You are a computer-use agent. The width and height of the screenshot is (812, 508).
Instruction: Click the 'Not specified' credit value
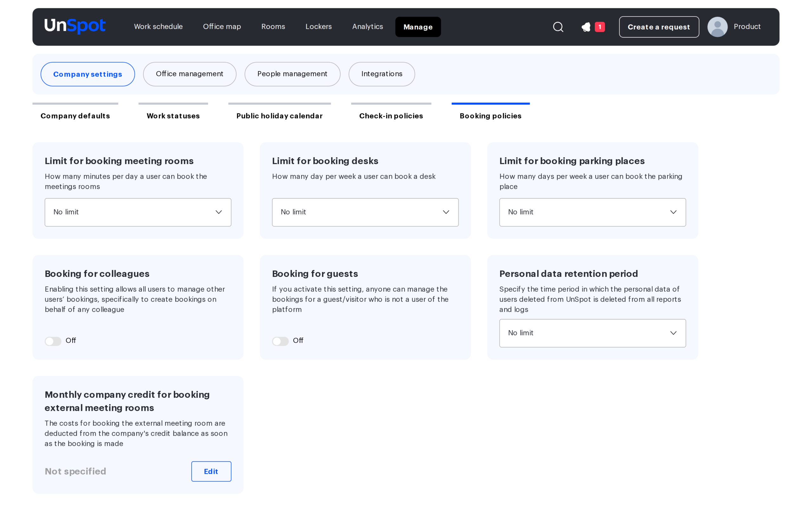pos(75,471)
